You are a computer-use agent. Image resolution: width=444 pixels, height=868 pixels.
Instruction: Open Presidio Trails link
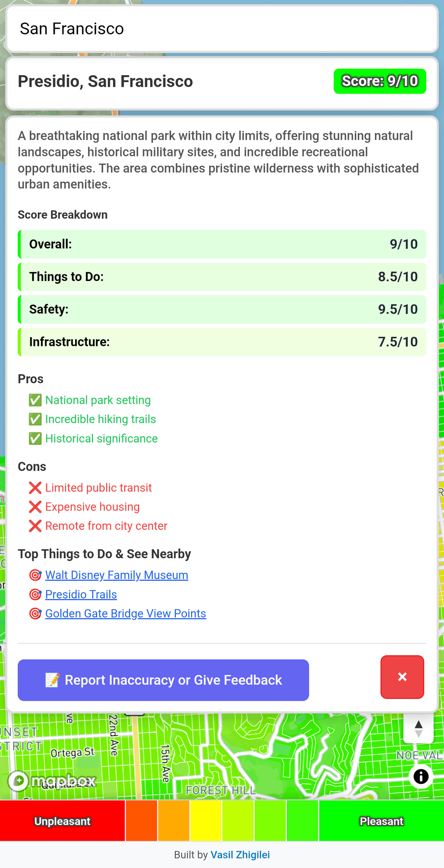tap(81, 594)
